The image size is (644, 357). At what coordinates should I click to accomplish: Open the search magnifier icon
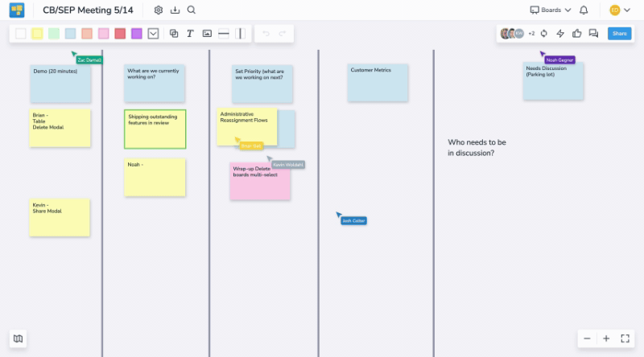[191, 10]
